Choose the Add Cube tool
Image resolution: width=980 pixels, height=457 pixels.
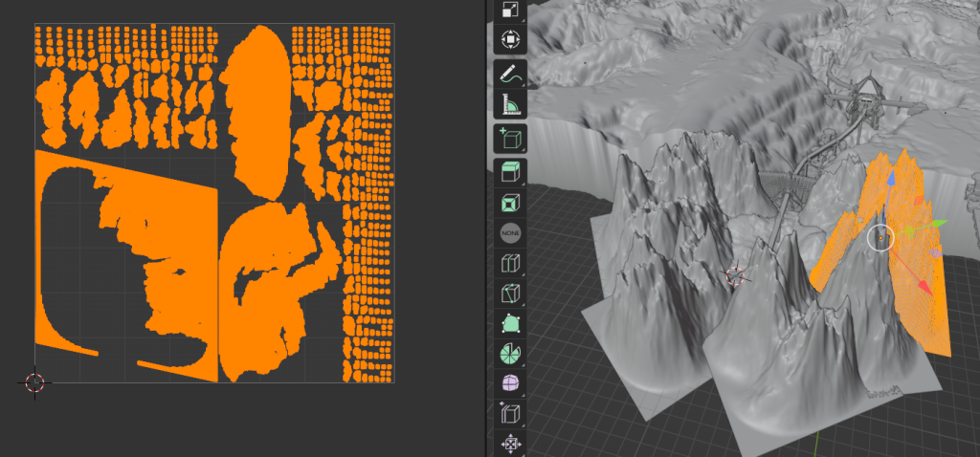point(511,139)
